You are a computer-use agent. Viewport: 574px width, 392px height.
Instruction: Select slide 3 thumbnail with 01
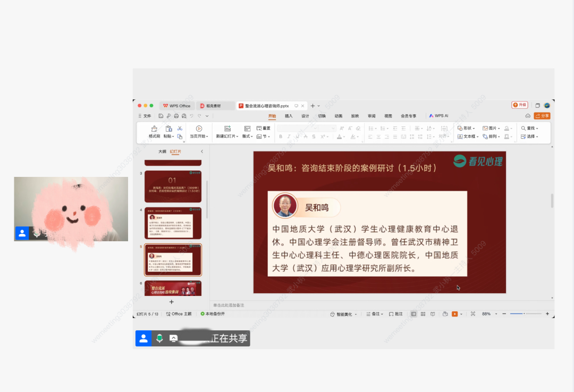pyautogui.click(x=173, y=186)
